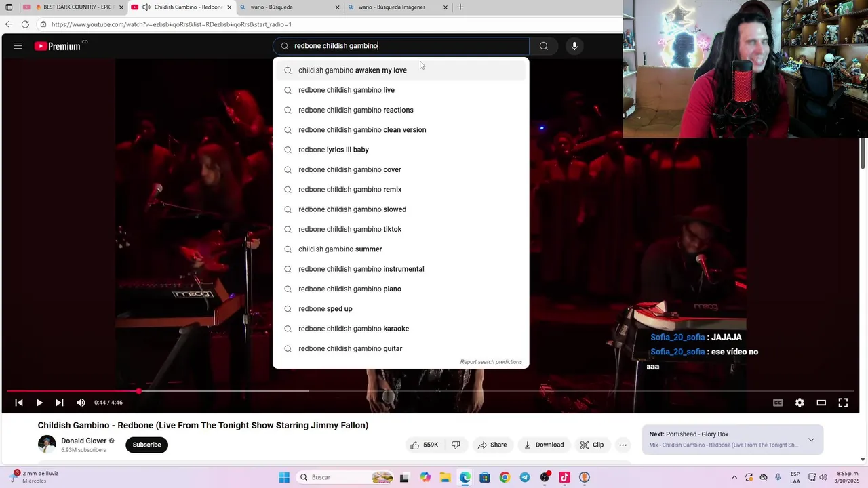Open the player settings gear

click(x=800, y=403)
